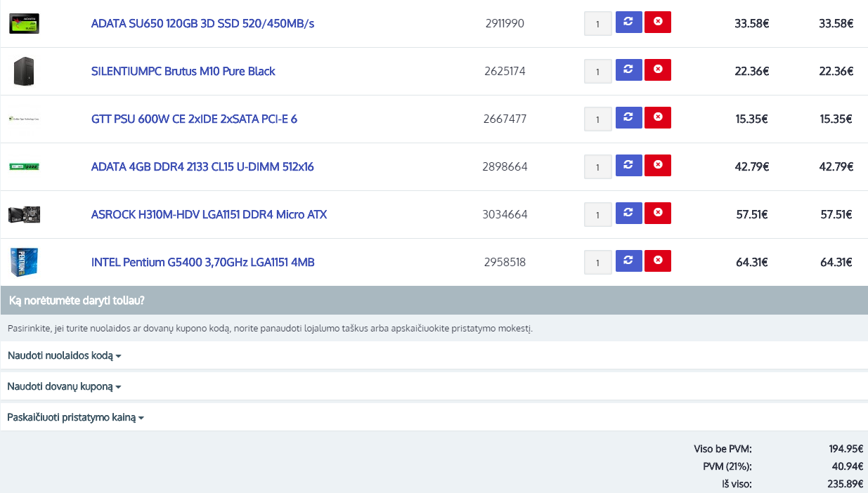
Task: Select ADATA DDR4 unit price 42.79€
Action: (x=752, y=166)
